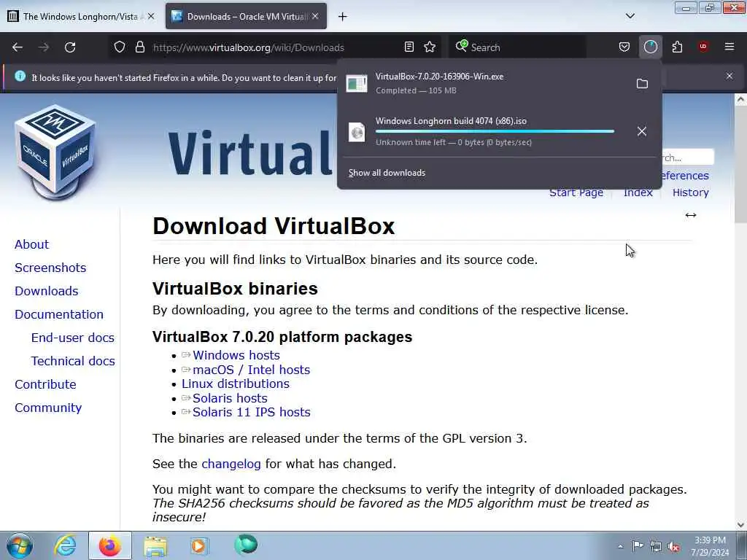Open the Extensions puzzle-piece icon
747x560 pixels.
point(677,47)
